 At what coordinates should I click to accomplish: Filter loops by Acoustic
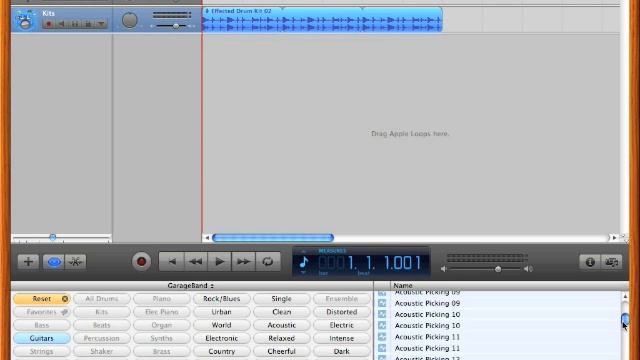[x=282, y=325]
